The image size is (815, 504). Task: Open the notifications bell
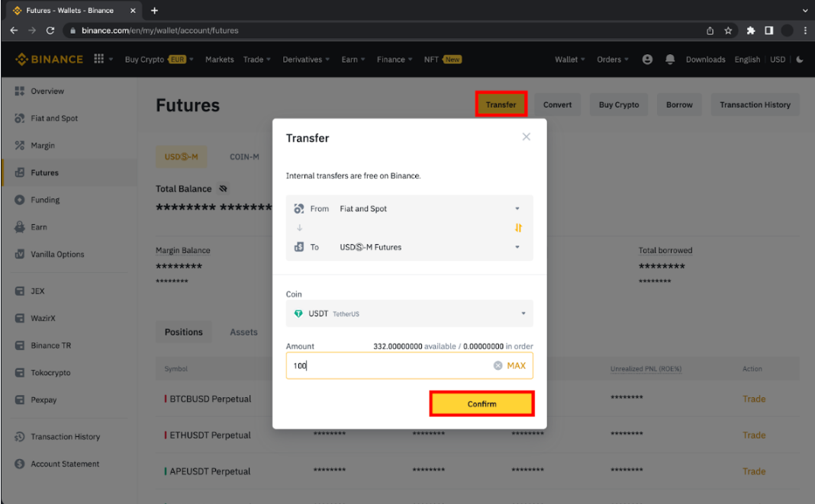click(670, 59)
